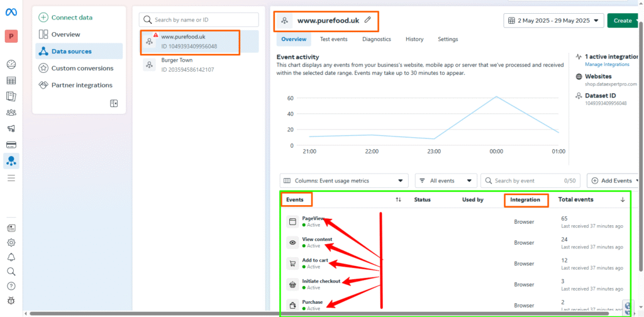644x317 pixels.
Task: Click the Initiate checkout basket icon
Action: click(x=292, y=284)
